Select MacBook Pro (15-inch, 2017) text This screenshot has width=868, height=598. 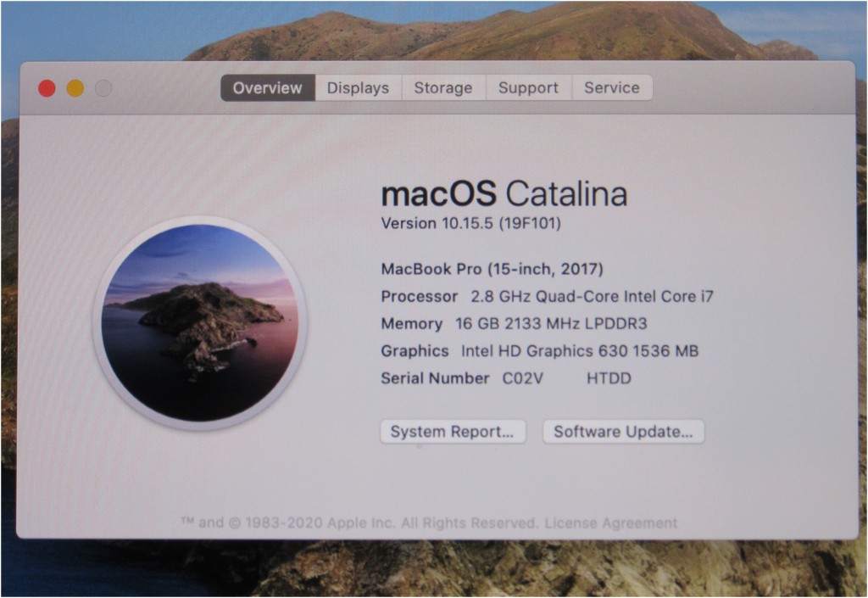[x=492, y=269]
